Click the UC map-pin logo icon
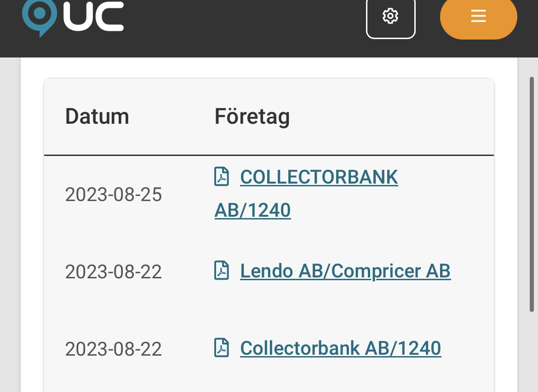This screenshot has height=392, width=538. pyautogui.click(x=39, y=16)
